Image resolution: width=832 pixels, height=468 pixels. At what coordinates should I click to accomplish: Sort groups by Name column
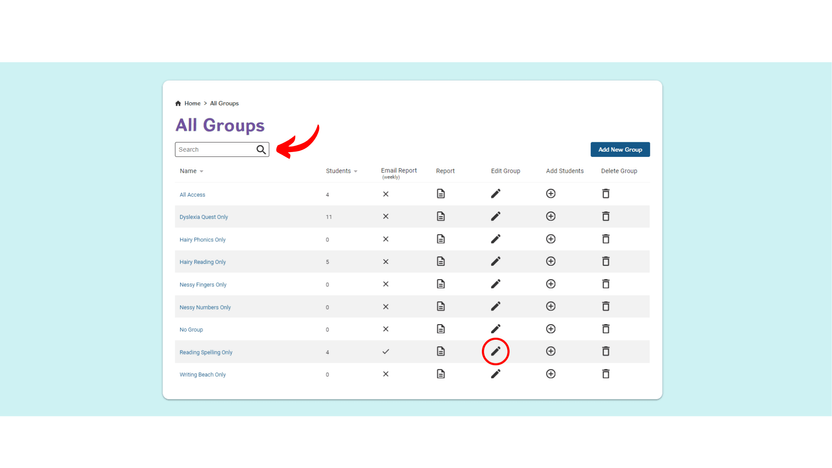[191, 171]
